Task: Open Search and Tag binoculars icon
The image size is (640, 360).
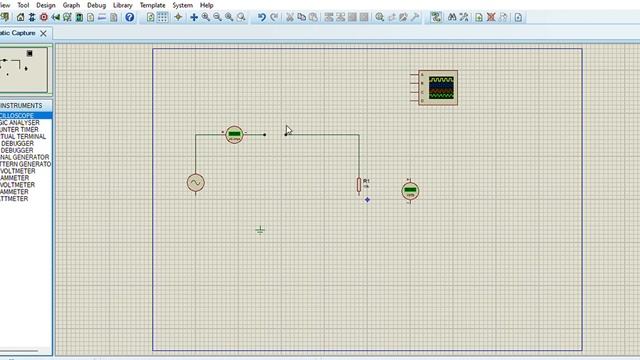Action: pyautogui.click(x=452, y=17)
